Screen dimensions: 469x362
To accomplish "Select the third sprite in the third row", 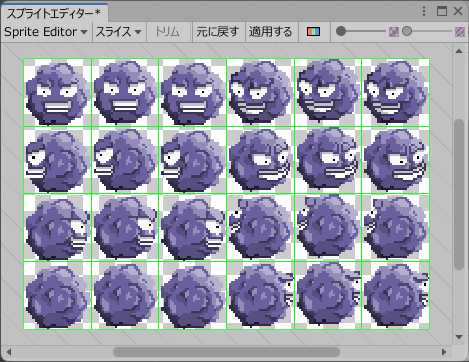I will [x=193, y=228].
